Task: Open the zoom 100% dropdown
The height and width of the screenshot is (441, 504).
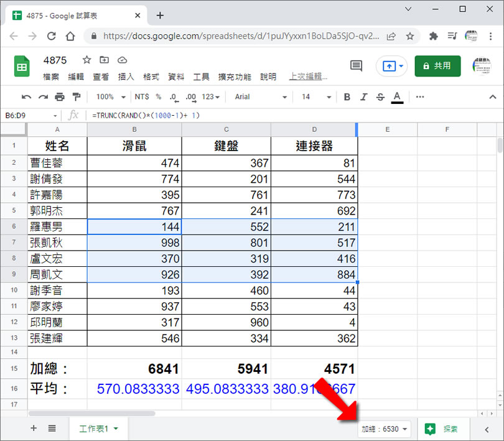Action: click(111, 97)
